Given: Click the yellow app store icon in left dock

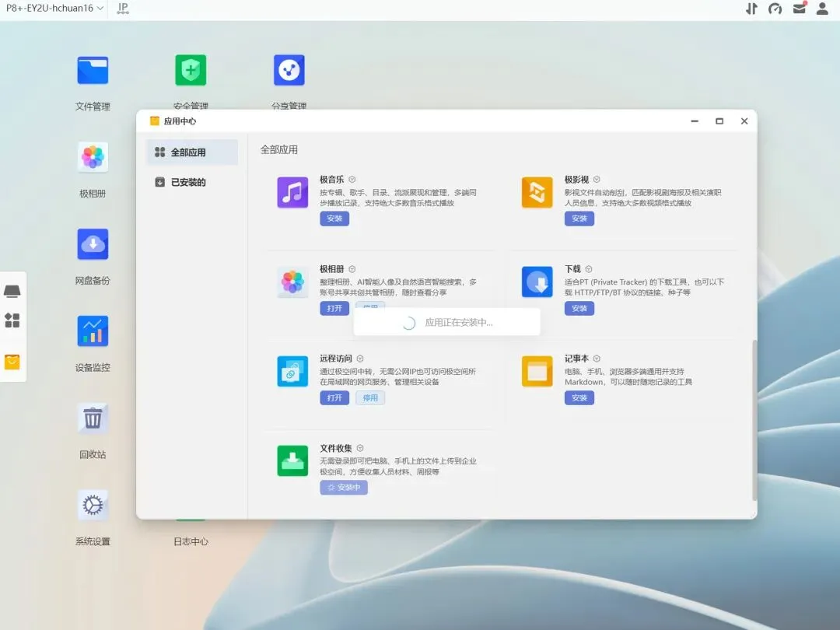Looking at the screenshot, I should pos(12,362).
